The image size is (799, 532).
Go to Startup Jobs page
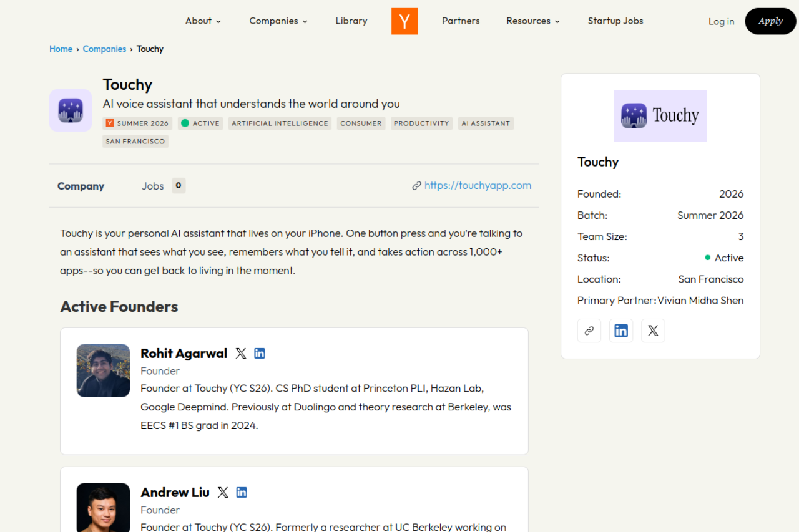click(x=615, y=21)
